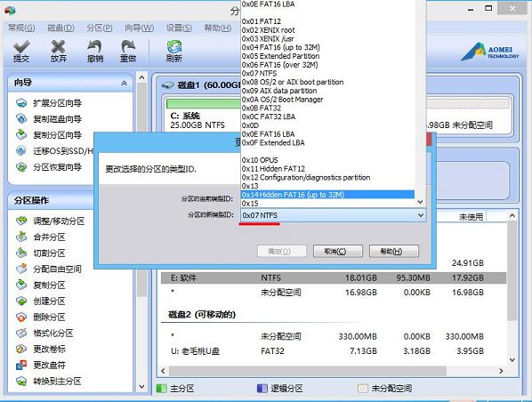
Task: Pick 0x0B FAT32 from the type list
Action: click(x=262, y=108)
